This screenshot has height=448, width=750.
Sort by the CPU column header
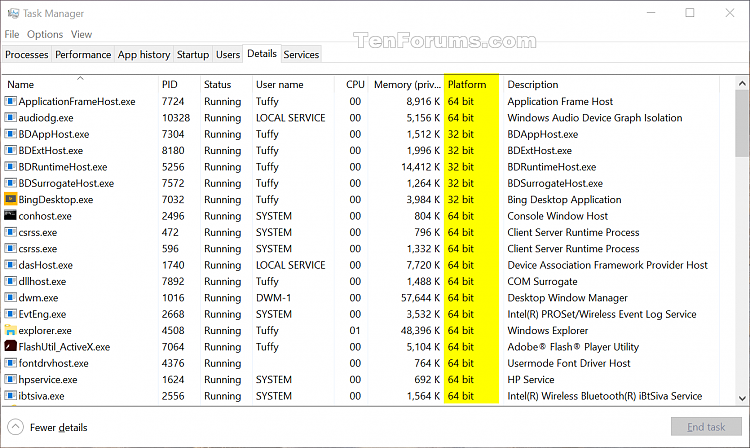(351, 84)
